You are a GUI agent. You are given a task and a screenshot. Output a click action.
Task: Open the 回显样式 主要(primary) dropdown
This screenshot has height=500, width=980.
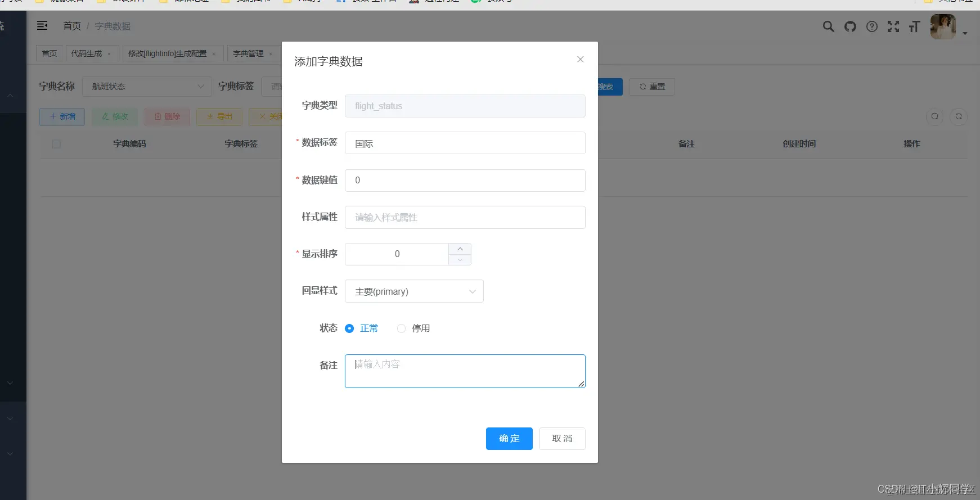tap(414, 291)
